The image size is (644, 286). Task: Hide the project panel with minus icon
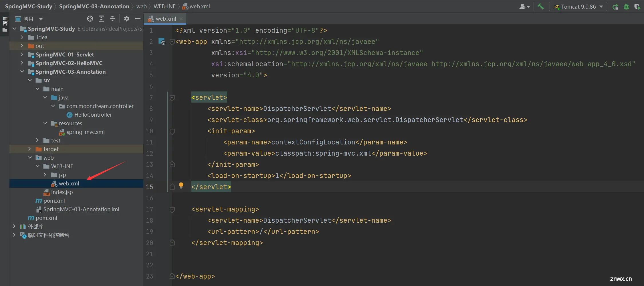coord(138,19)
